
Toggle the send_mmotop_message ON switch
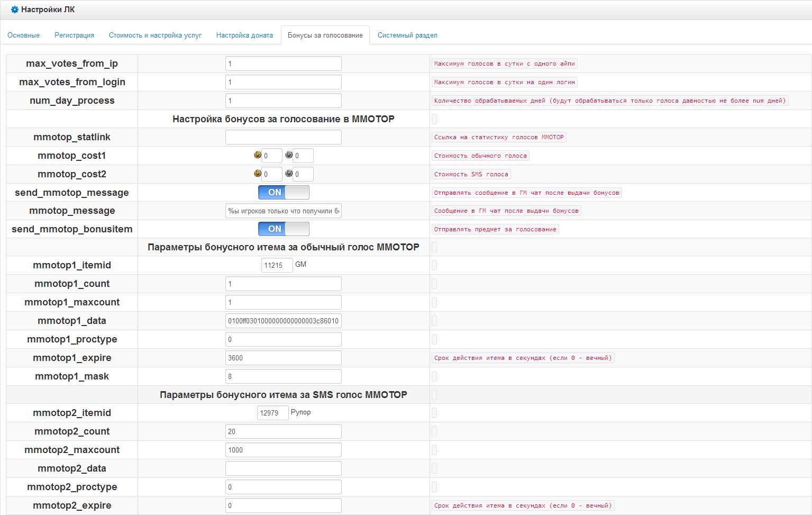click(x=284, y=192)
